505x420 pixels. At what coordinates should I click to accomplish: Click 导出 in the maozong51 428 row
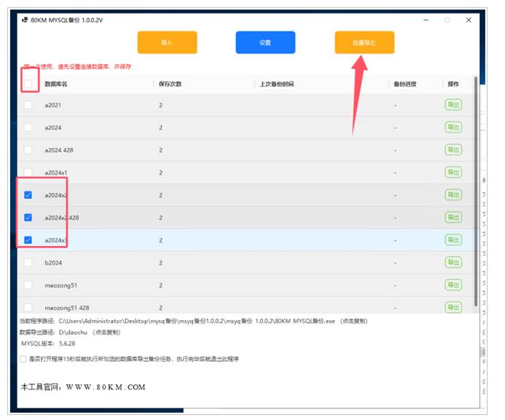point(453,307)
